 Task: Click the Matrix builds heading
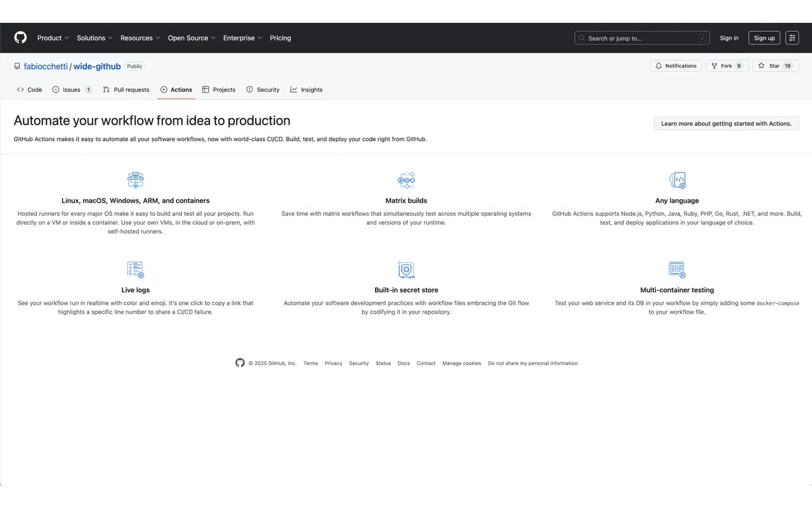(x=406, y=201)
